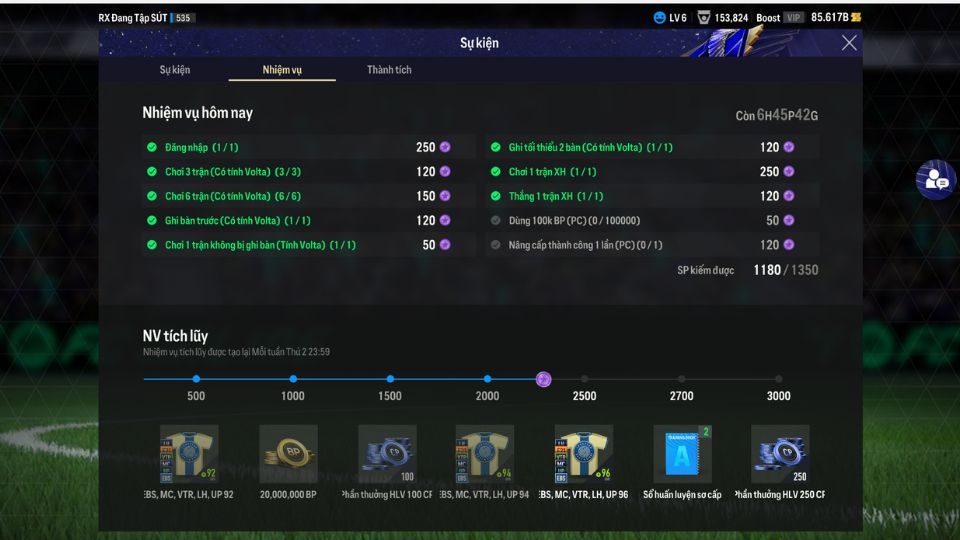Click the Dùng 100k BP mission check circle
Viewport: 960px width, 540px height.
click(x=496, y=220)
